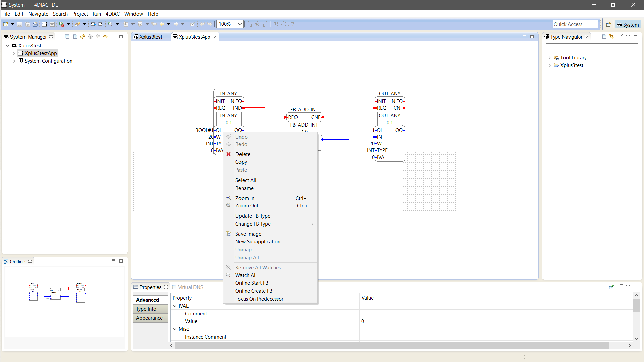Select the Type Info properties tab
Viewport: 644px width, 362px height.
point(151,309)
